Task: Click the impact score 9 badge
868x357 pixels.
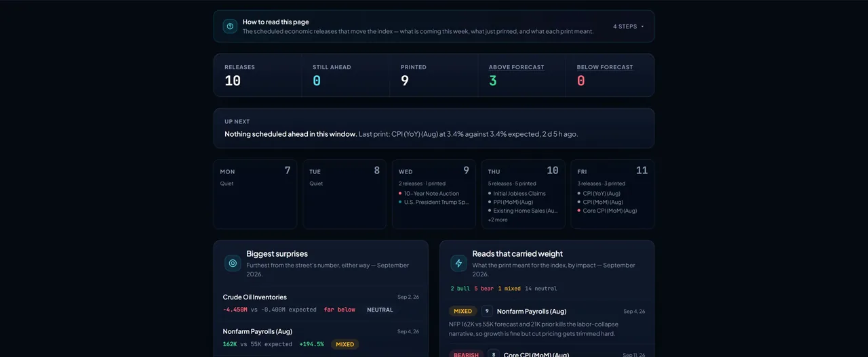Action: [x=487, y=312]
